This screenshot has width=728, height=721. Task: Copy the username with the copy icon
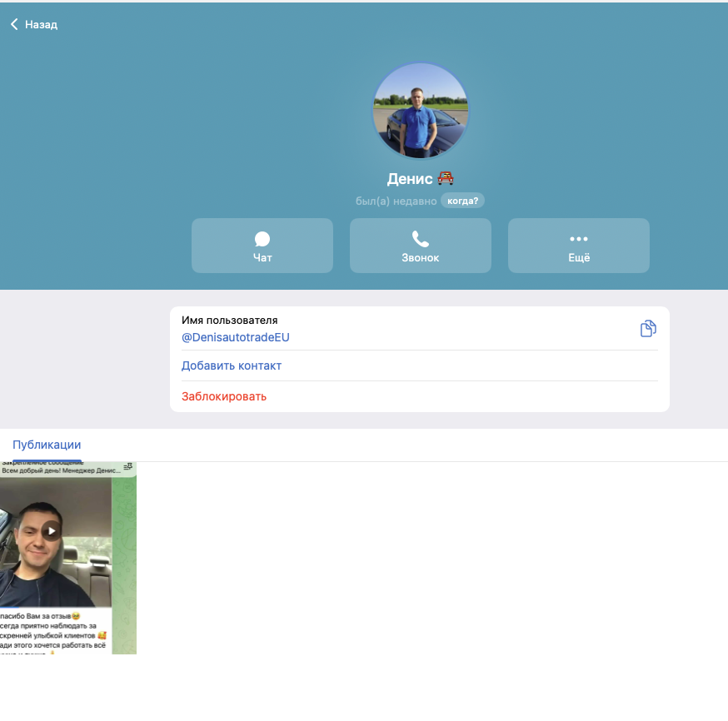coord(648,329)
